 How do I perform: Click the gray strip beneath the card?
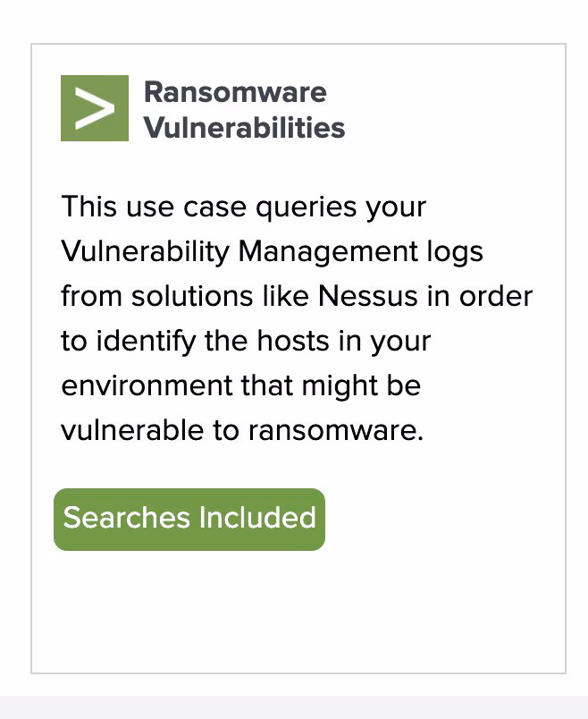coord(294,707)
